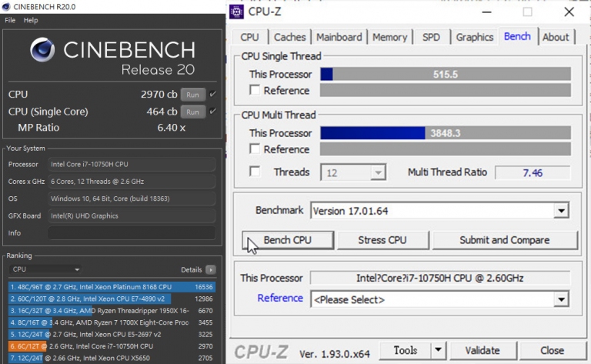Switch to the About tab
Screen dimensions: 591x364
pos(556,37)
